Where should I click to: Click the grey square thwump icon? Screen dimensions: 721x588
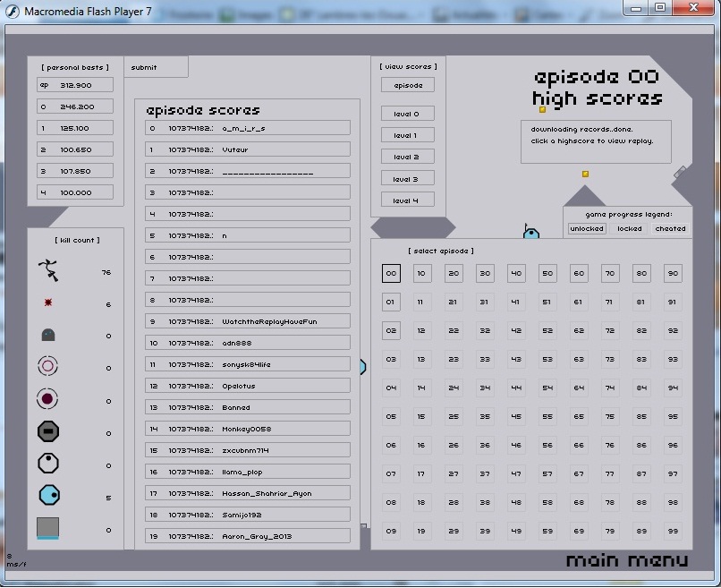coord(48,528)
